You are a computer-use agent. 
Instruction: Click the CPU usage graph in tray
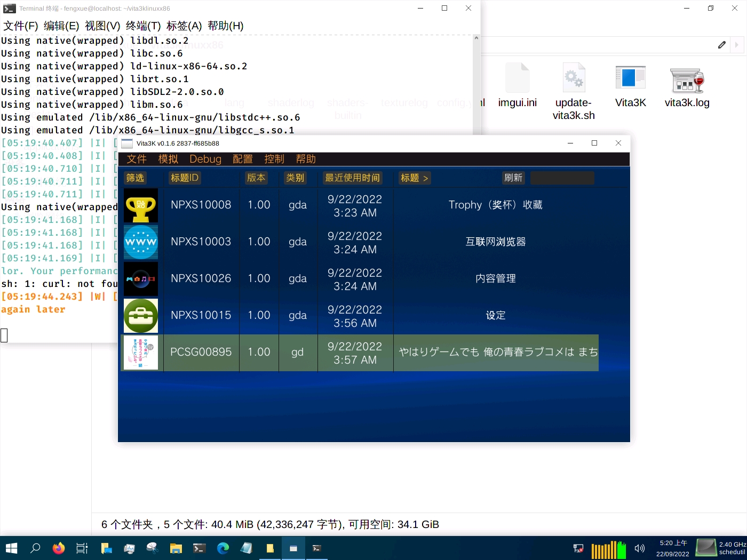point(609,549)
